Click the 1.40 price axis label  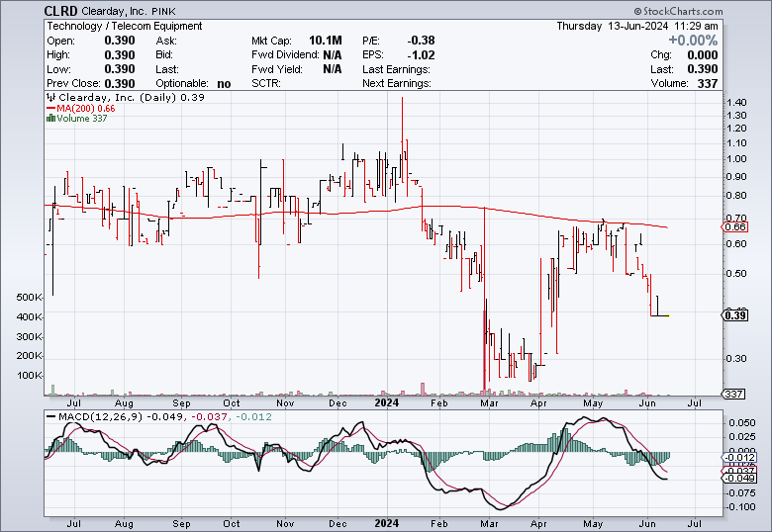click(x=736, y=102)
